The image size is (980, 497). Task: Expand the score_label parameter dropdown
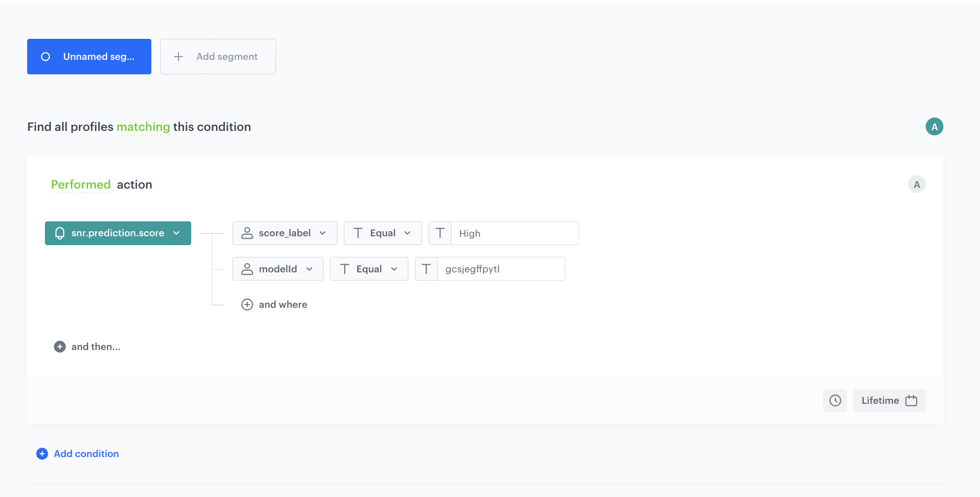click(x=284, y=234)
